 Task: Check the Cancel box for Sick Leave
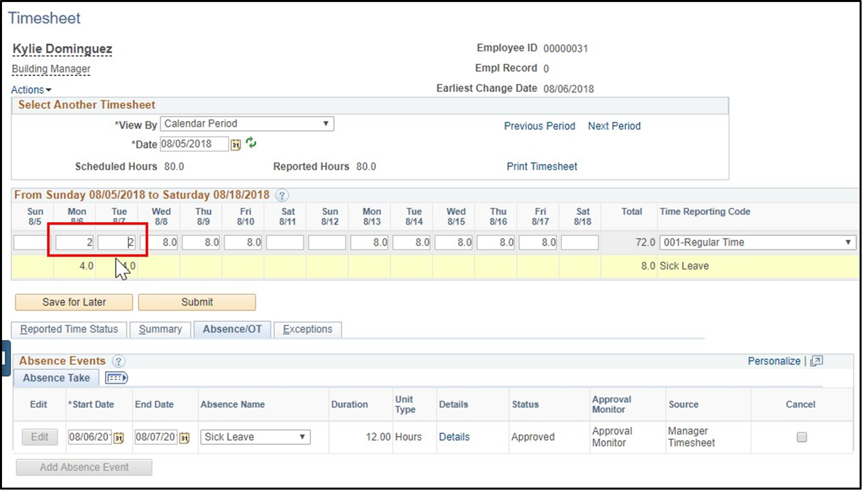(801, 437)
